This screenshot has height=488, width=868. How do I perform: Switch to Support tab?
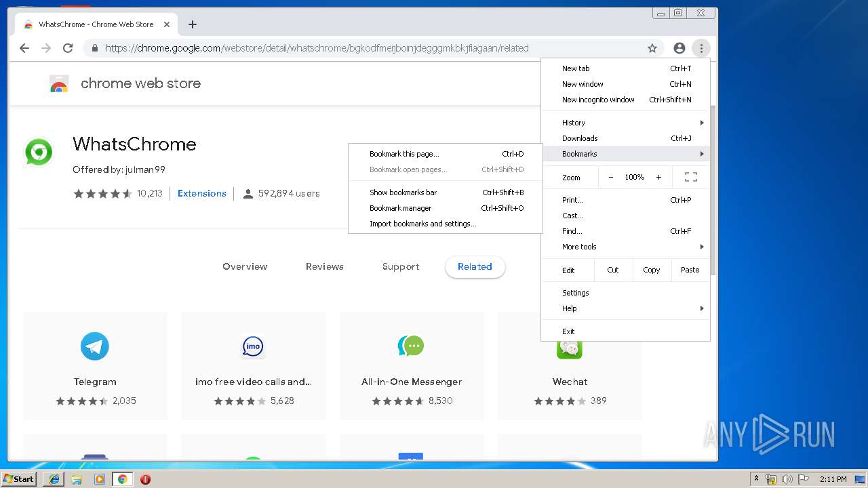tap(401, 267)
